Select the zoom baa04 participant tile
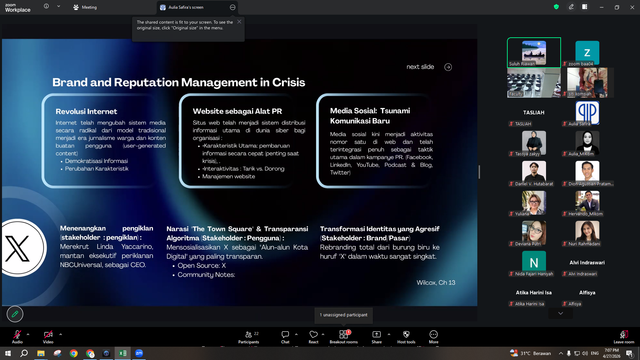 coord(587,52)
